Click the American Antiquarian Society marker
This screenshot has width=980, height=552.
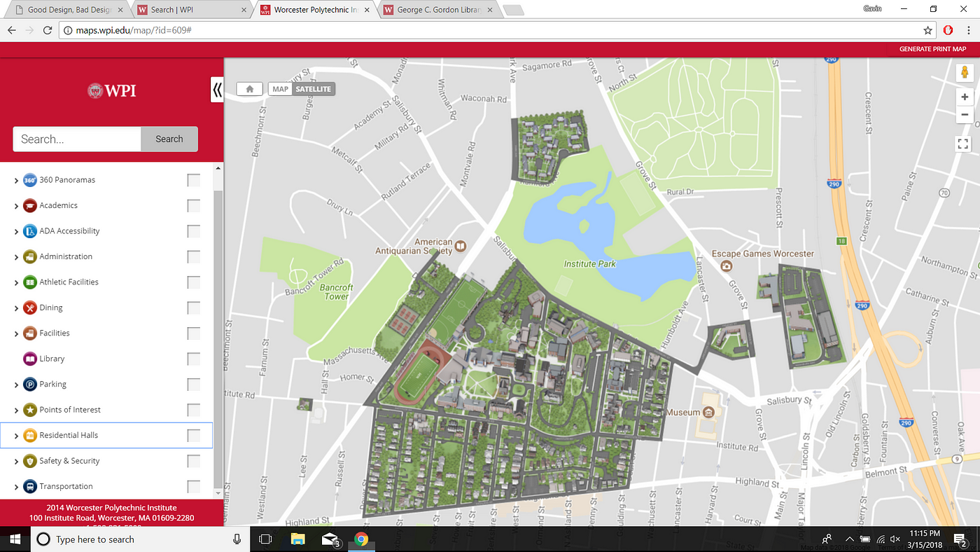[460, 245]
